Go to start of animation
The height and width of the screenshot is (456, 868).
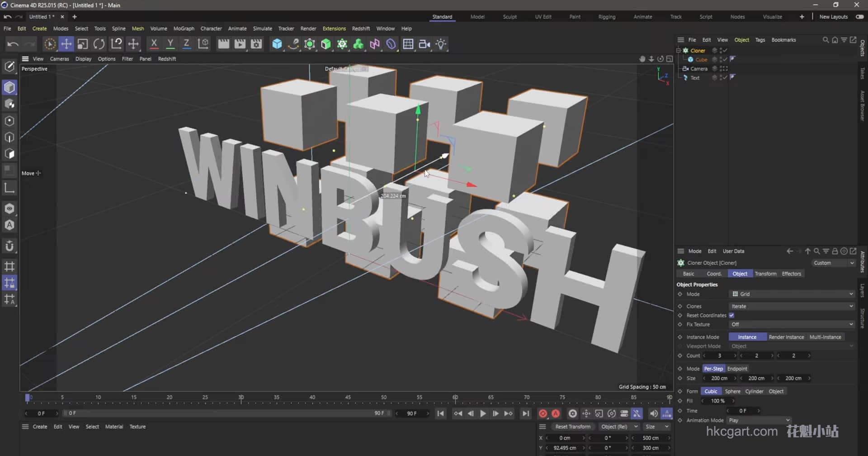[x=440, y=413]
